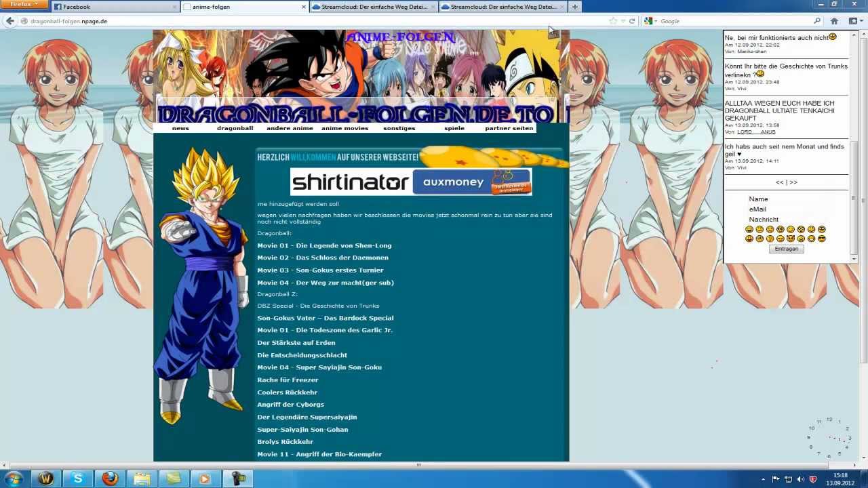Open Rache für Freezer link
Screen dimensions: 868x488
tap(288, 380)
